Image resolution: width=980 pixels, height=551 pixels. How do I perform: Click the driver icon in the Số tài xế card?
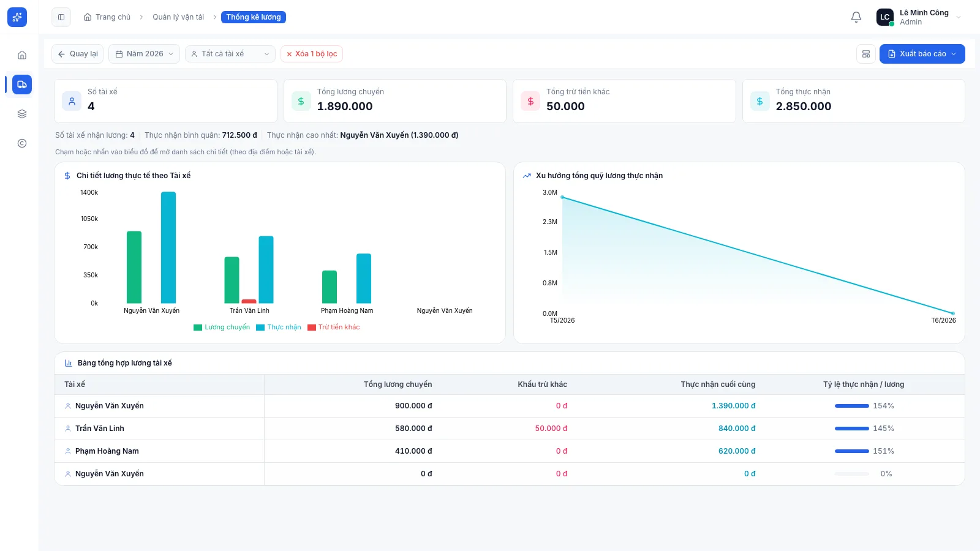[x=72, y=102]
